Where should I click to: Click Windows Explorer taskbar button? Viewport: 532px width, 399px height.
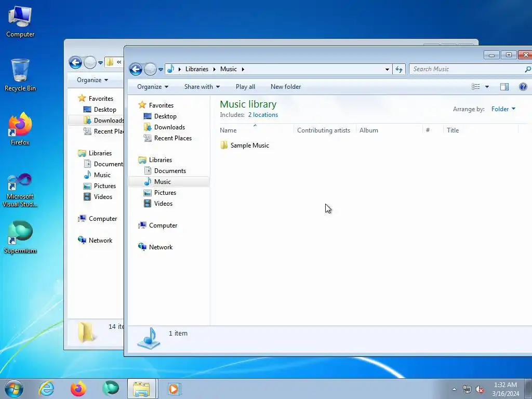pos(141,389)
